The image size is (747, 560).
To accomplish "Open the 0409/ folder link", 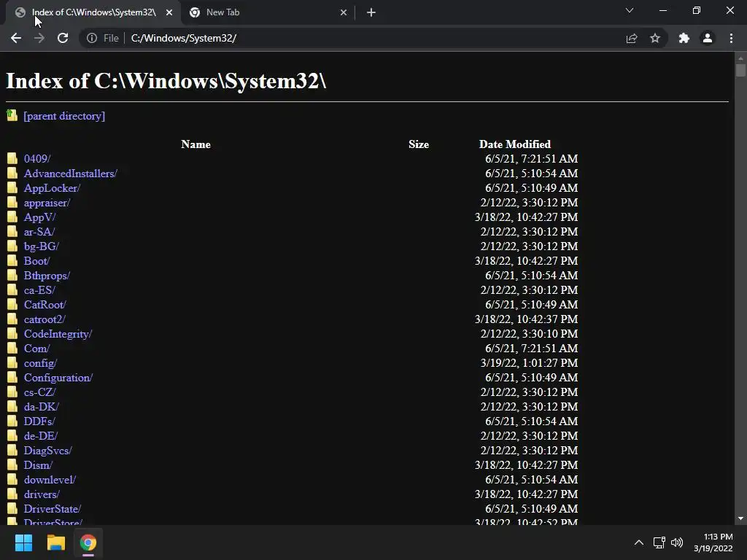I will click(37, 158).
